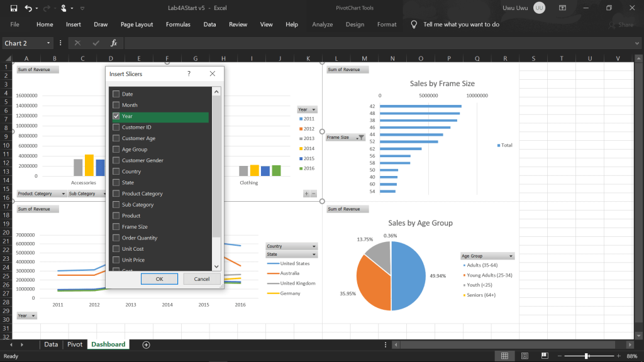Switch to Page Layout view in status bar

pos(524,356)
